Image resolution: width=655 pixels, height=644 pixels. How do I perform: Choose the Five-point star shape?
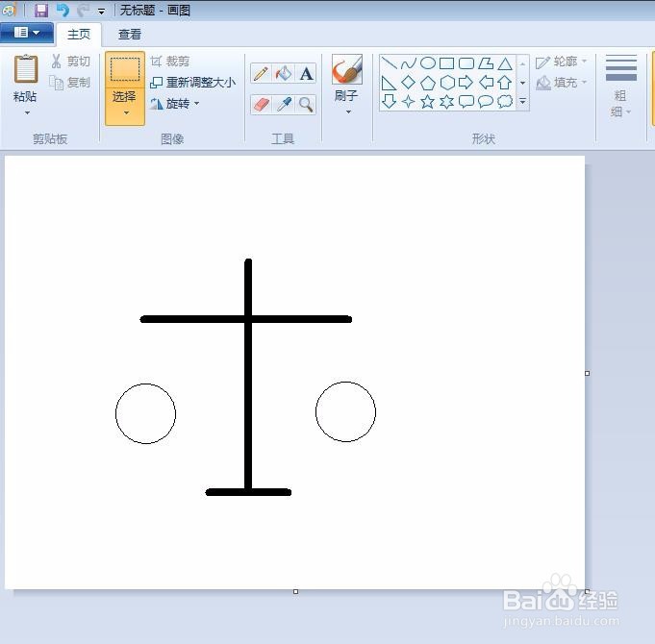[x=427, y=102]
